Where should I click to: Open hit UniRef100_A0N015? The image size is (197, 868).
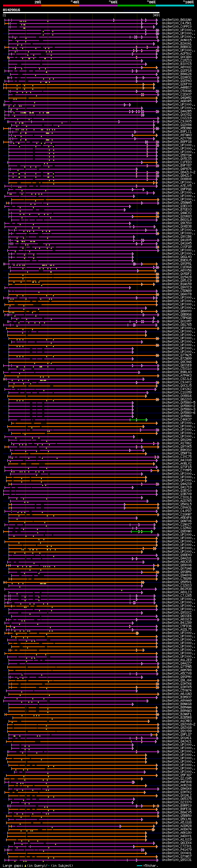[x=177, y=40]
